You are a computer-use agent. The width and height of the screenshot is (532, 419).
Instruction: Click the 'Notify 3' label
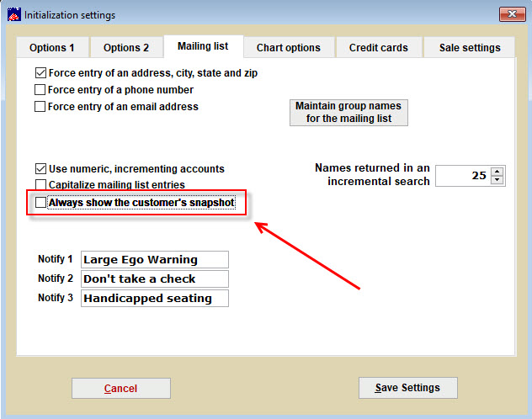click(56, 298)
